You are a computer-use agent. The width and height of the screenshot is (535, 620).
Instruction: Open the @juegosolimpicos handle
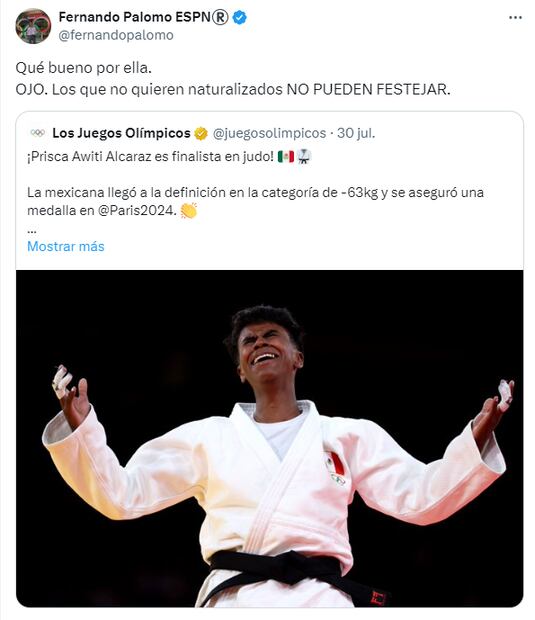coord(269,133)
